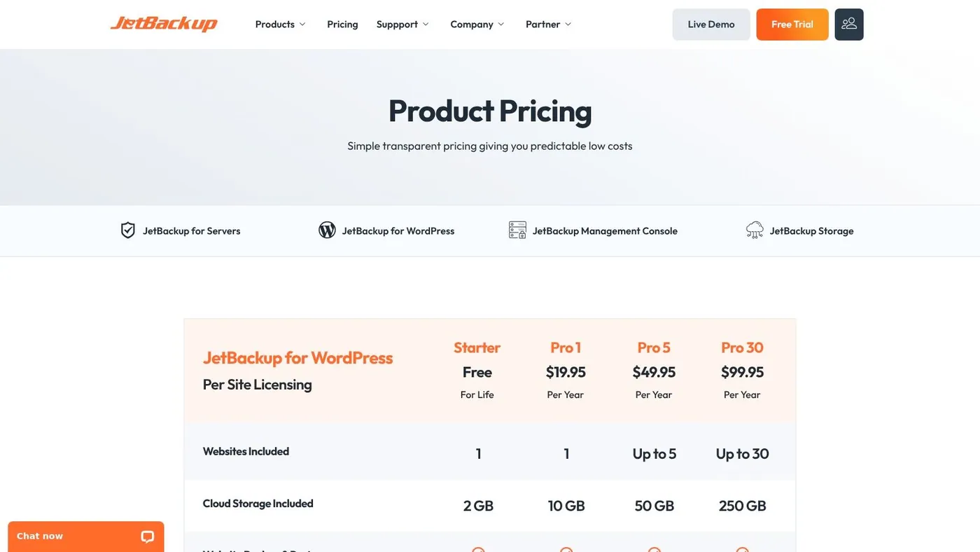Click the 2 GB storage value

(x=478, y=506)
